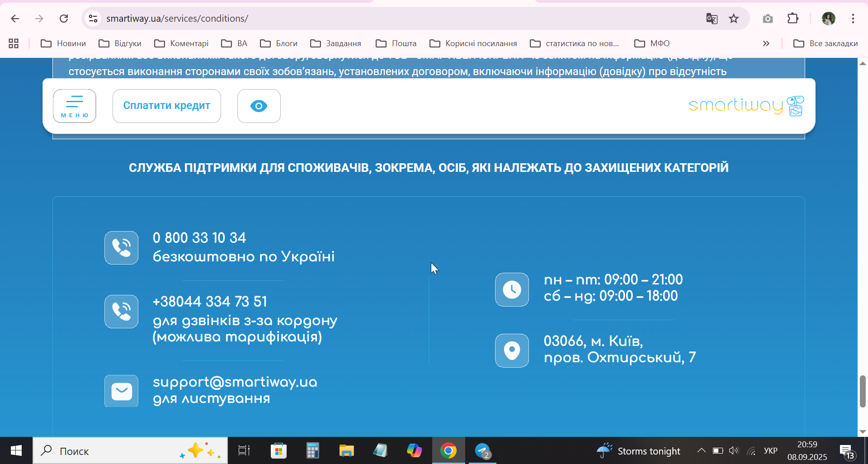The image size is (868, 464).
Task: Open File Explorer from the taskbar
Action: click(346, 450)
